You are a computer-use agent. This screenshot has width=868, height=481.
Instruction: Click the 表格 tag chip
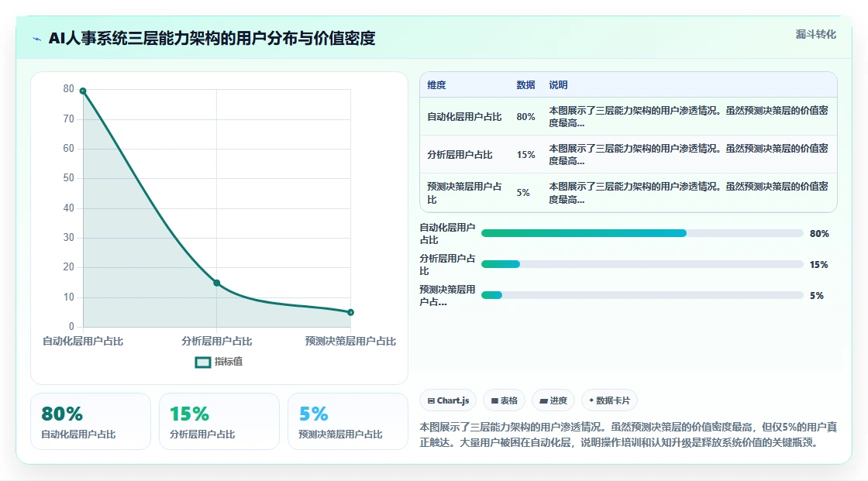[505, 400]
